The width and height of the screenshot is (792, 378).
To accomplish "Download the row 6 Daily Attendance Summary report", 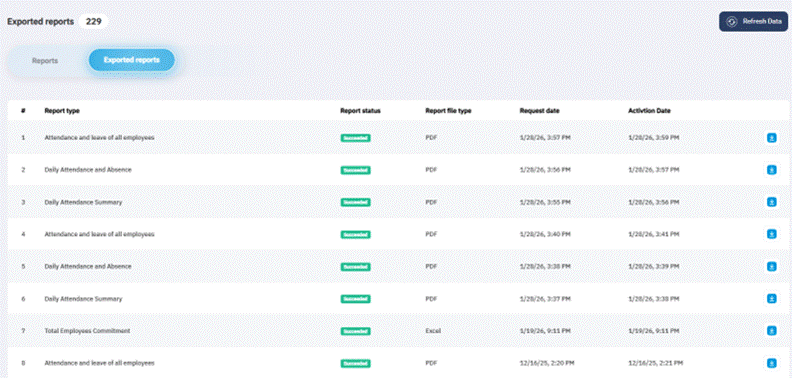I will point(771,299).
